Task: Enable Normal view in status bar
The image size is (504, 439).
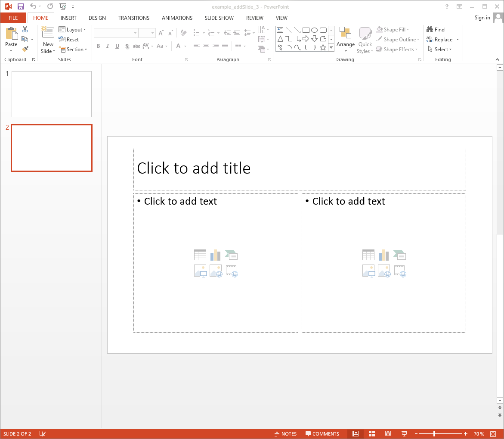Action: coord(356,434)
